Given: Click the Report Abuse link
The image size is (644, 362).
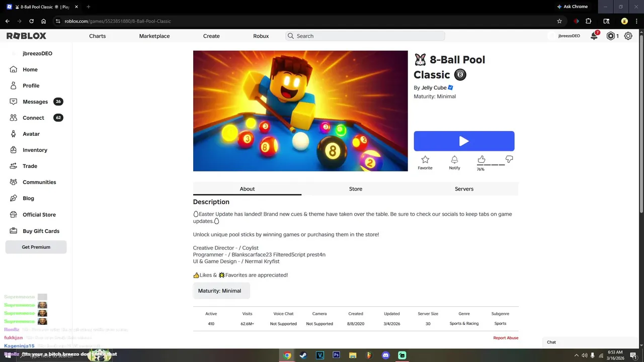Looking at the screenshot, I should [506, 338].
